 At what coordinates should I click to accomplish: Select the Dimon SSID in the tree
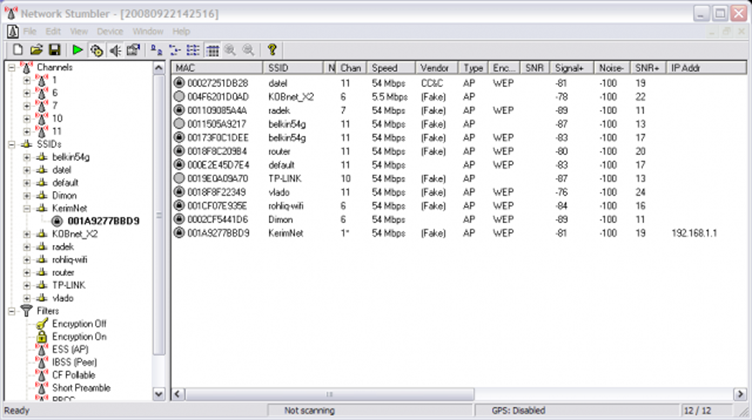click(64, 196)
